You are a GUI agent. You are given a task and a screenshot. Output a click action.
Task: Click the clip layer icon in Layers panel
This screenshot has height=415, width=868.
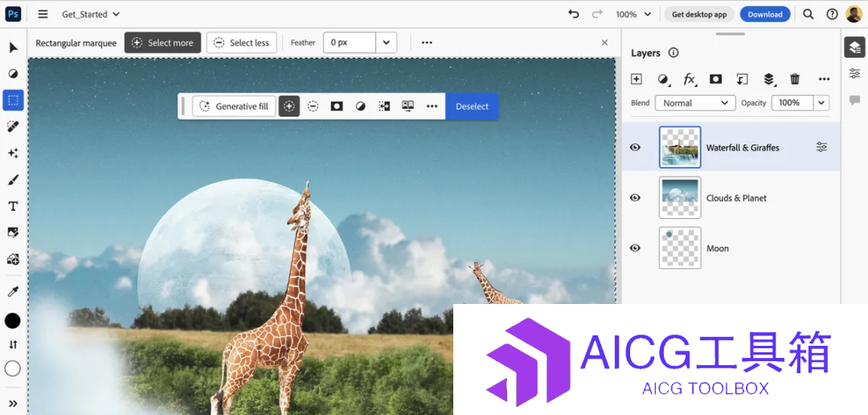[743, 80]
